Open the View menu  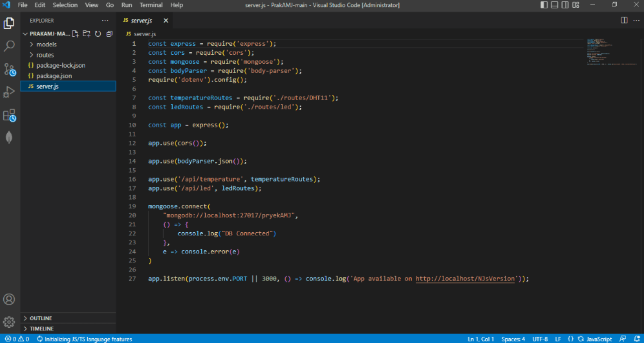pos(91,5)
